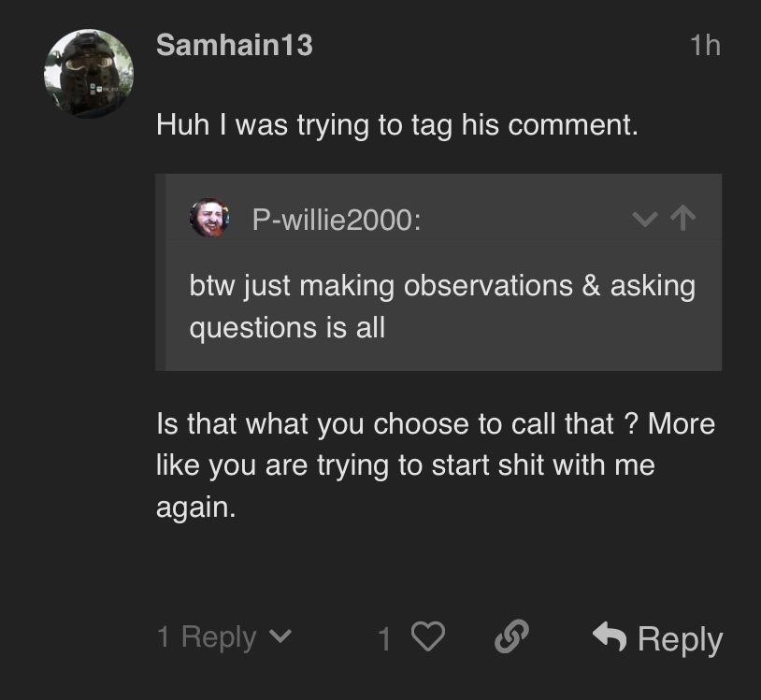Open the post's 1h timestamp link
Screen dimensions: 761x700
click(x=704, y=45)
